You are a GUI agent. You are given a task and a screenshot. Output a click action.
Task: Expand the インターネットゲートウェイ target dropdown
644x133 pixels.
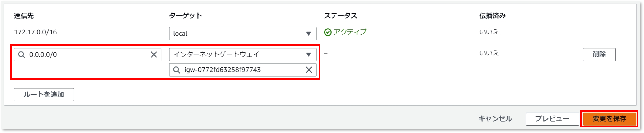point(242,55)
